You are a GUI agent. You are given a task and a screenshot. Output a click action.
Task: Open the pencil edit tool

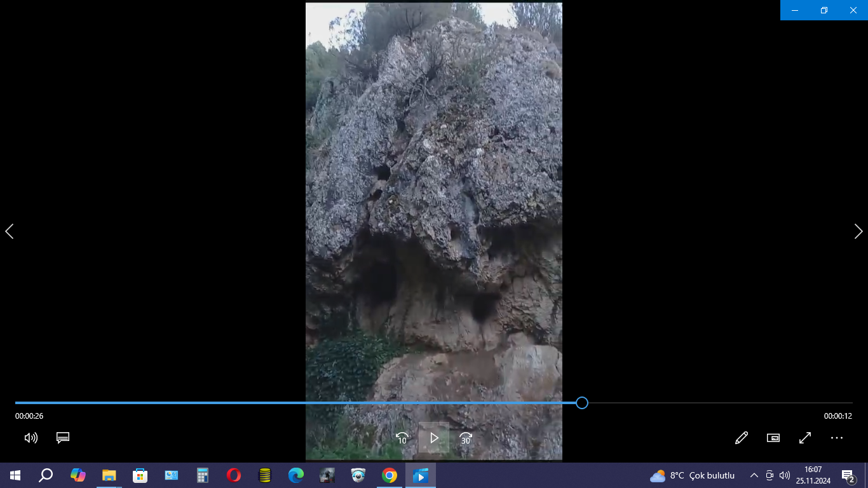click(x=741, y=438)
